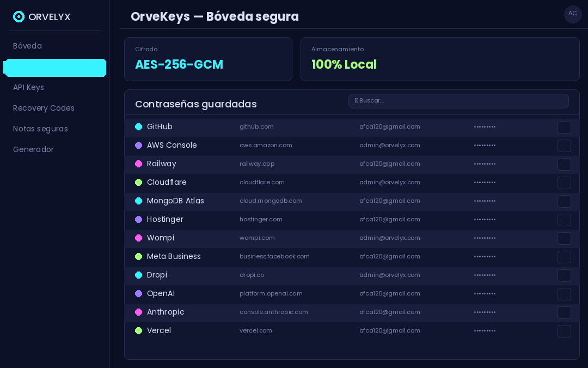Click the railway.app domain

click(257, 164)
